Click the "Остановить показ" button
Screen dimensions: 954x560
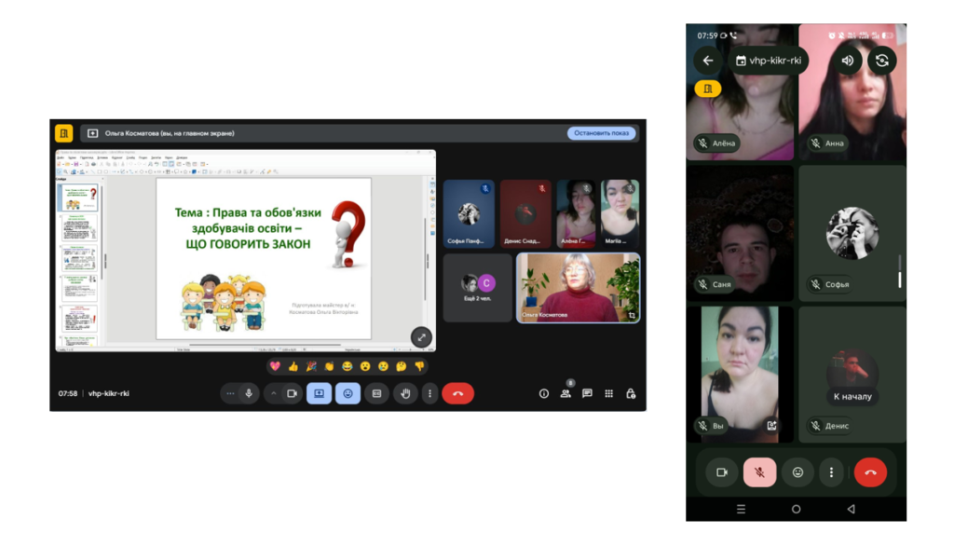click(x=602, y=133)
